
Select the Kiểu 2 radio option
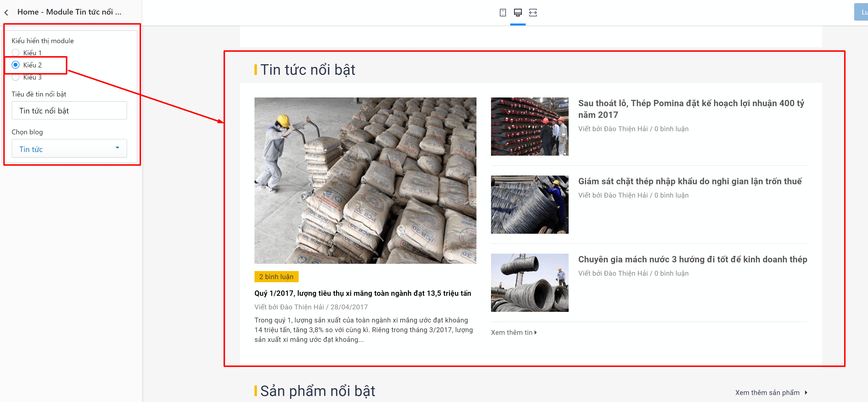(16, 65)
